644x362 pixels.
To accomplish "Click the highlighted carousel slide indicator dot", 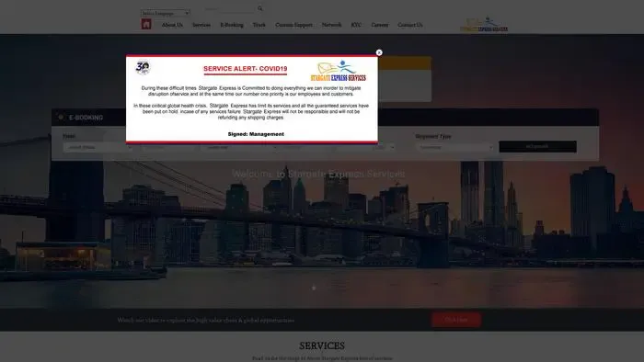I will point(314,288).
